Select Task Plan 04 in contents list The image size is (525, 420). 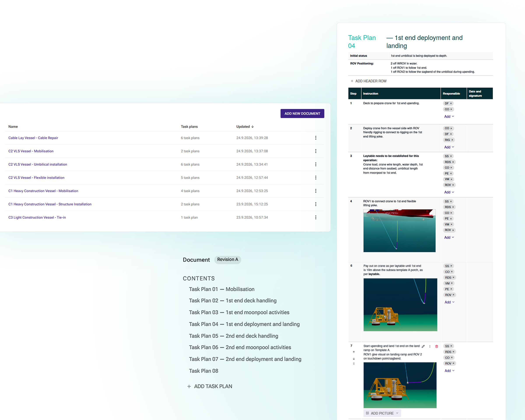pos(244,324)
